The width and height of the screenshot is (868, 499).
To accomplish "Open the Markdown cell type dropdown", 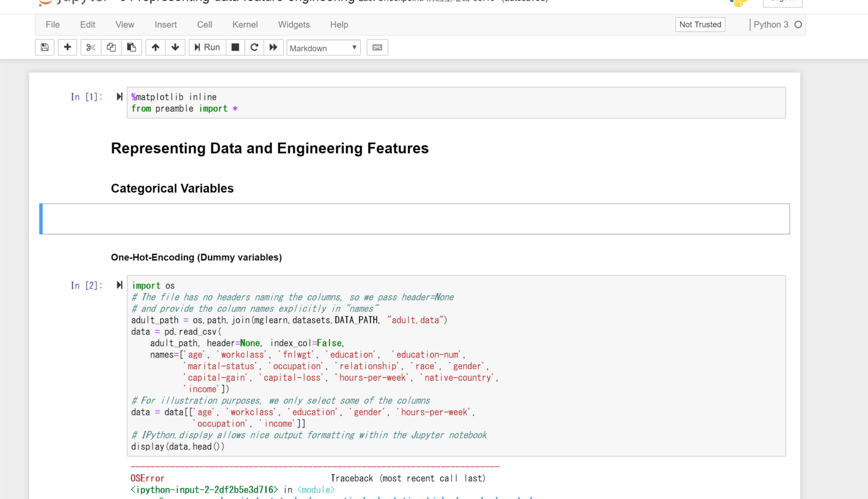I will click(323, 48).
